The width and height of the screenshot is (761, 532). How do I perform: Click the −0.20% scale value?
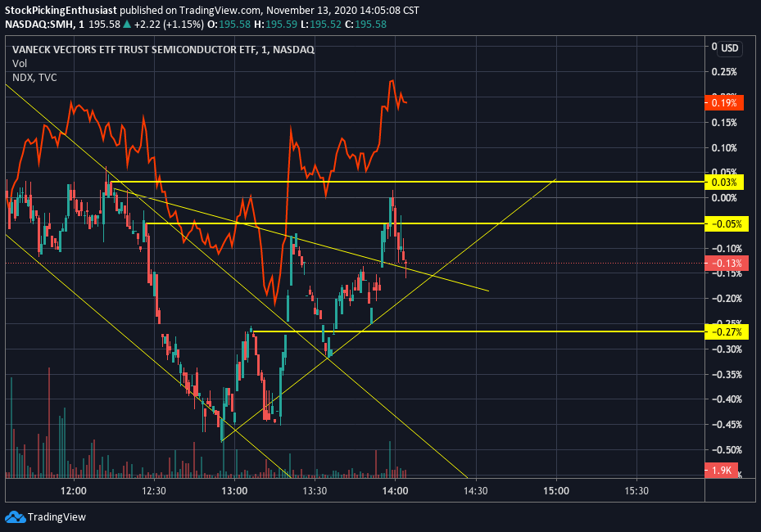[x=727, y=299]
